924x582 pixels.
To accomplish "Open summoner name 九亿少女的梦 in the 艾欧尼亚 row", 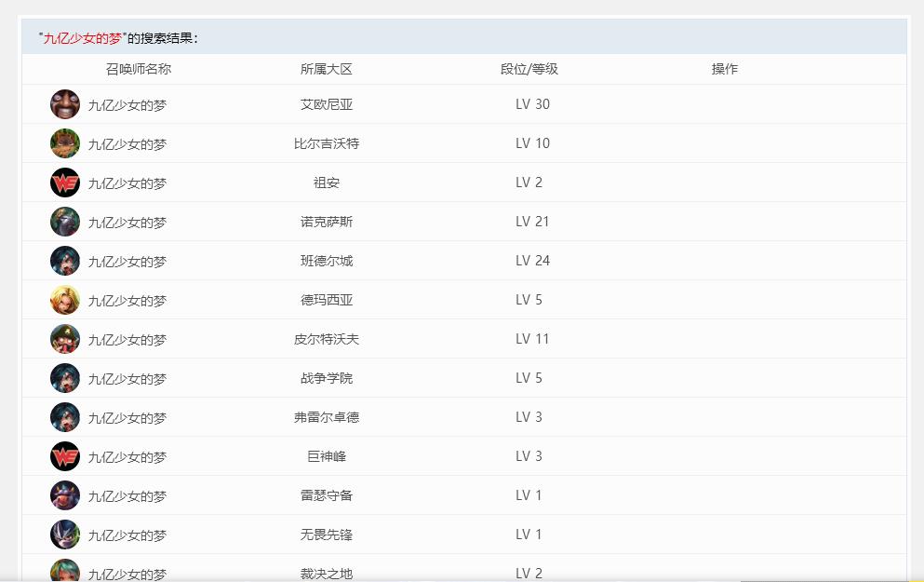I will [127, 105].
